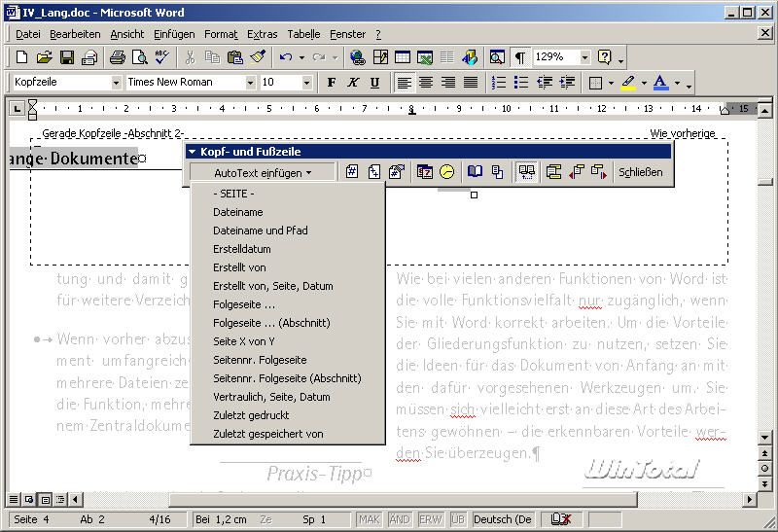
Task: Open the style dropdown Kopfzeile
Action: (x=116, y=83)
